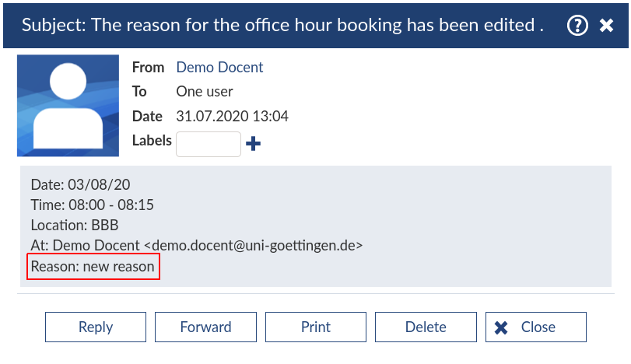This screenshot has height=364, width=631.
Task: Click the "One user" recipient text
Action: [x=205, y=92]
